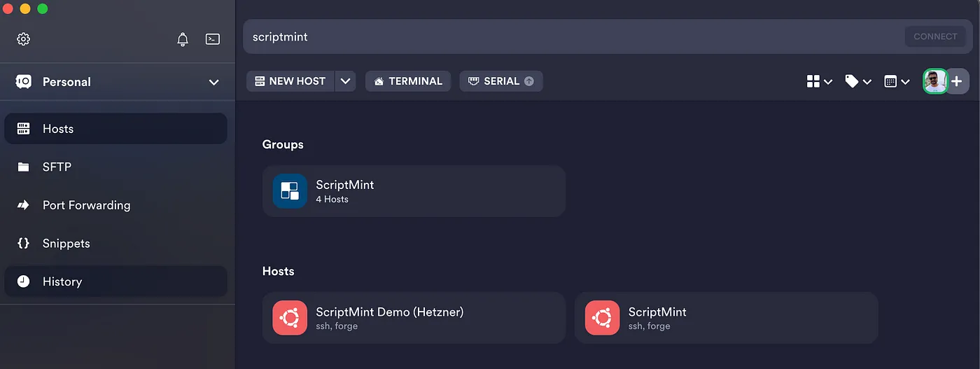Open settings via the gear icon

coord(24,39)
